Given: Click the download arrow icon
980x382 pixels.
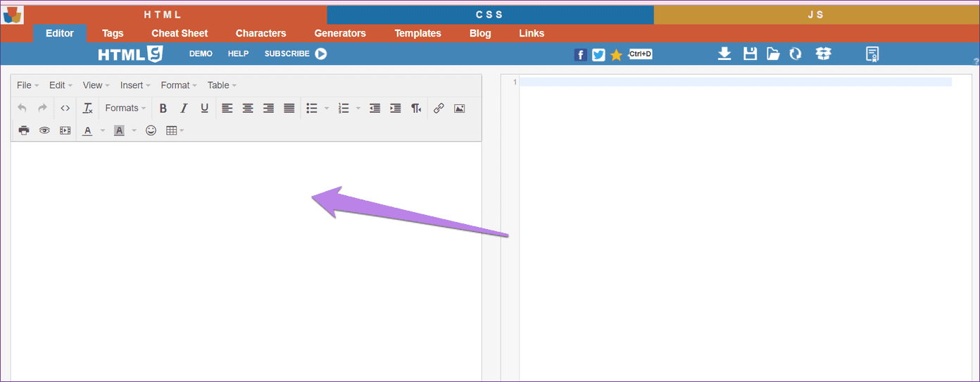Looking at the screenshot, I should [724, 54].
